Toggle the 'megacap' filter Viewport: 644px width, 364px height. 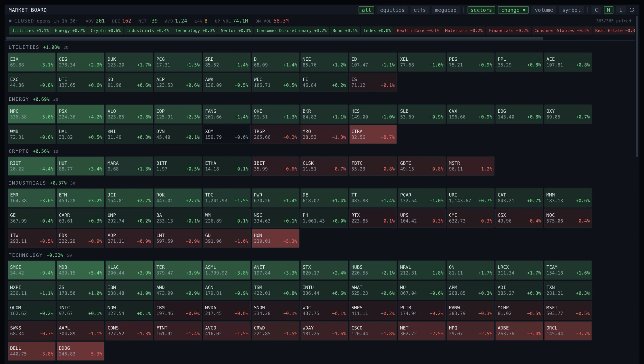[446, 10]
